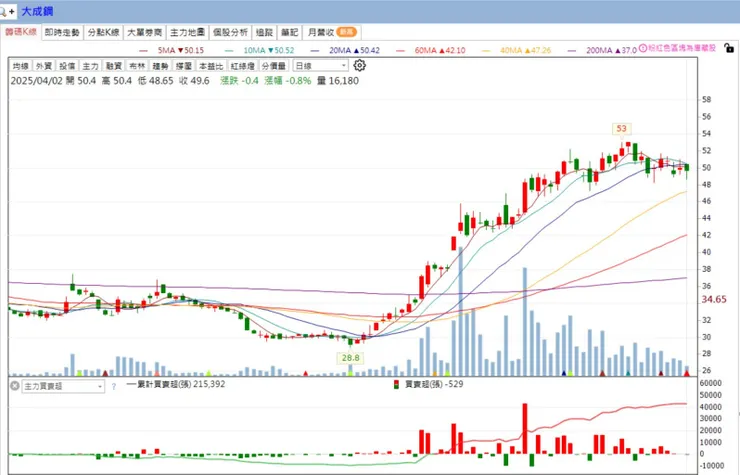Viewport: 740px width, 475px height.
Task: Click the 買賣超(張) -529 label
Action: (x=434, y=384)
